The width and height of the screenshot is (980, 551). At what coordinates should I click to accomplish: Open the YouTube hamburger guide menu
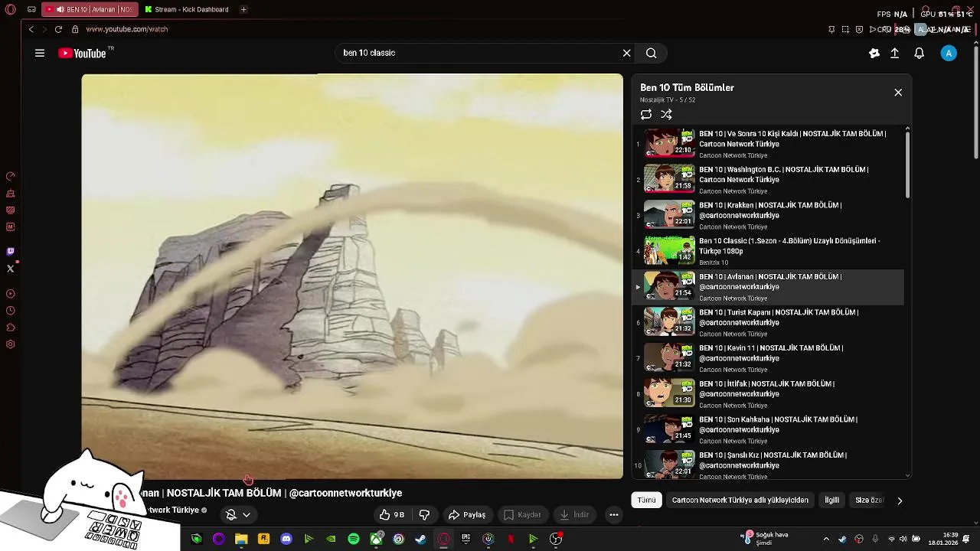pos(40,53)
